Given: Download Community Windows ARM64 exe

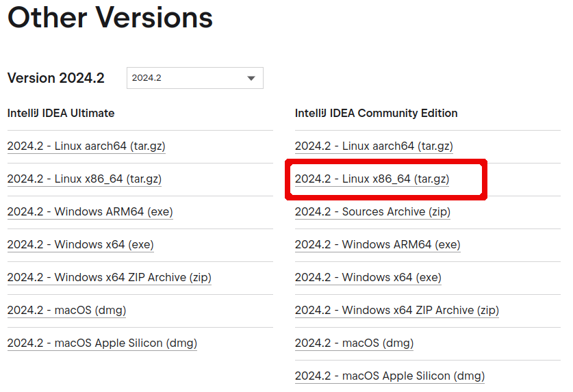Looking at the screenshot, I should [x=377, y=245].
